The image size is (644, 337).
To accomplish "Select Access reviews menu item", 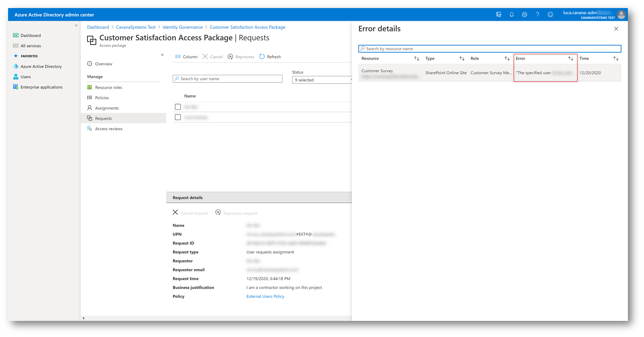I will [x=109, y=129].
